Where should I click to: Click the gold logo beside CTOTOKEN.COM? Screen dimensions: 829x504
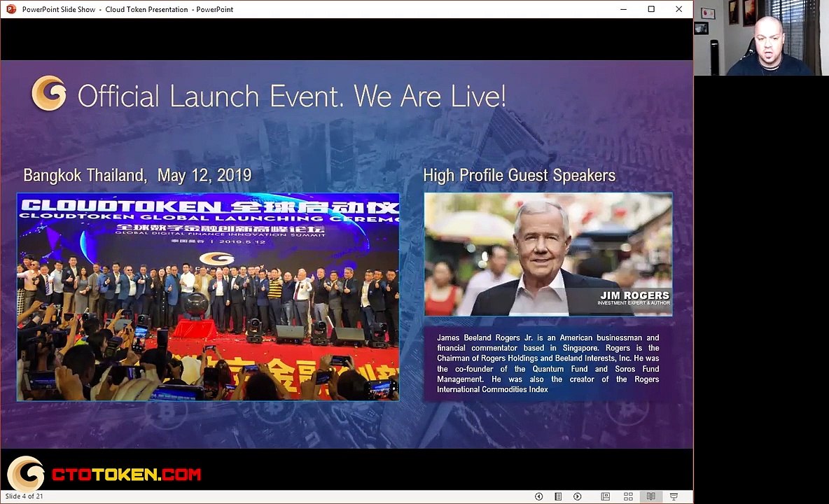pyautogui.click(x=25, y=473)
